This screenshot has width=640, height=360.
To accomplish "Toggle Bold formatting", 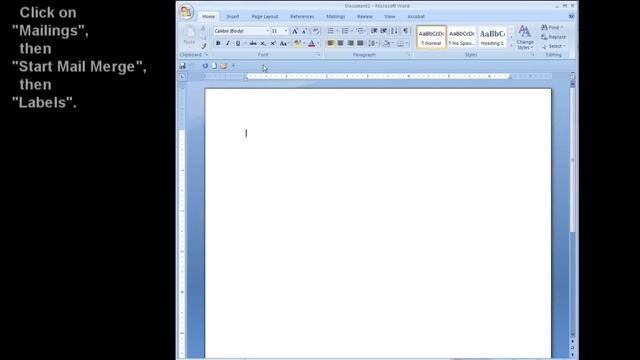I will tap(218, 43).
